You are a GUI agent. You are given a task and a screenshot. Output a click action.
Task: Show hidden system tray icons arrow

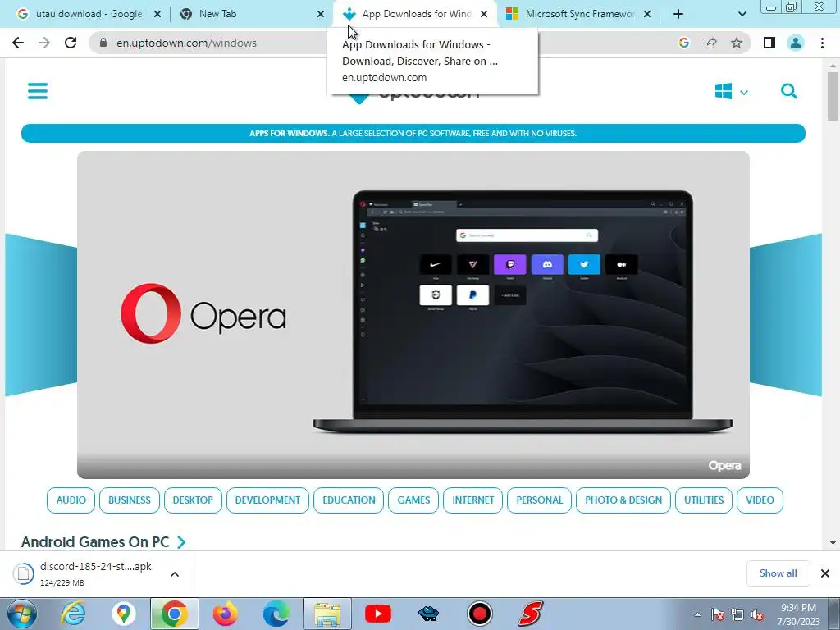[697, 614]
